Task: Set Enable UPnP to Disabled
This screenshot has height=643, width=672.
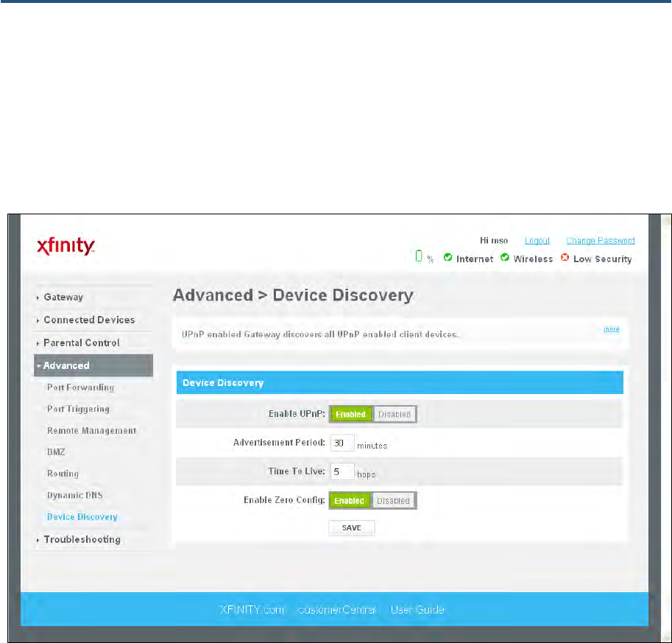Action: coord(395,415)
